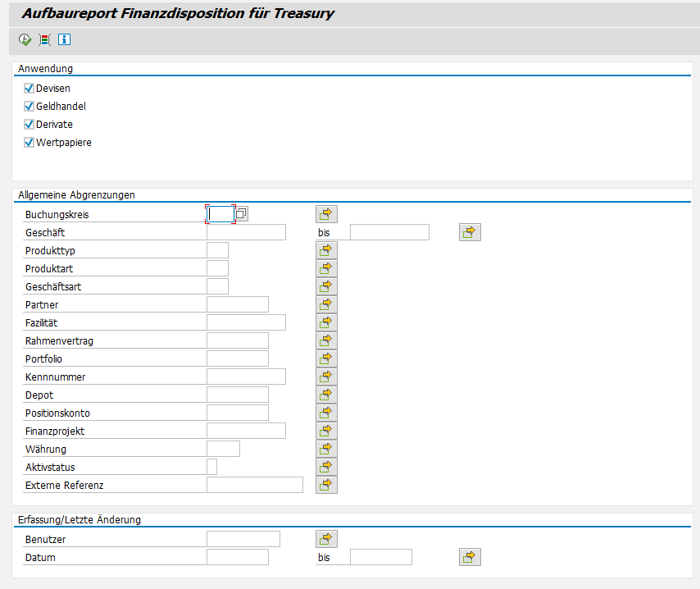Screen dimensions: 700x589
Task: Click multiple selection arrow beside Produkttyp
Action: (326, 250)
